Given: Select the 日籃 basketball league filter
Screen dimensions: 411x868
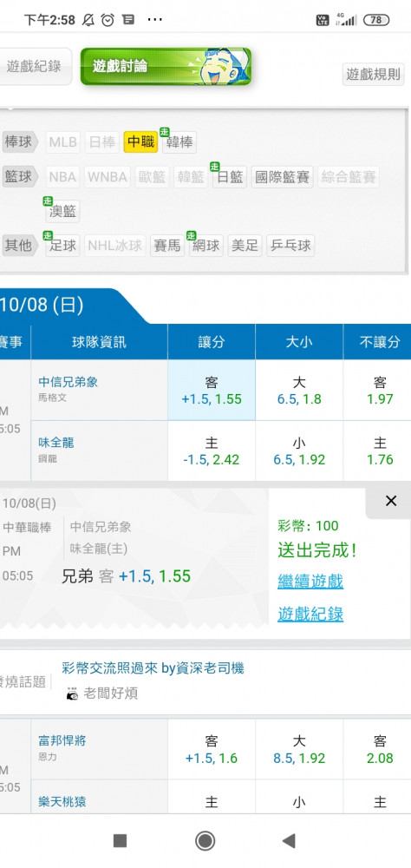Looking at the screenshot, I should click(230, 177).
